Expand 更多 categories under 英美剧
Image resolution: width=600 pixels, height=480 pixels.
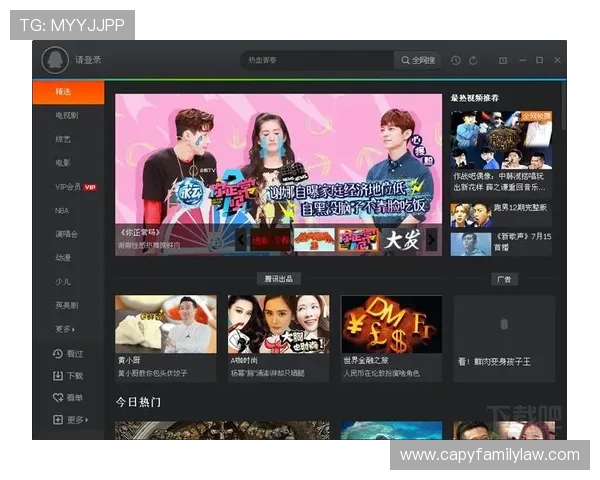tap(65, 329)
